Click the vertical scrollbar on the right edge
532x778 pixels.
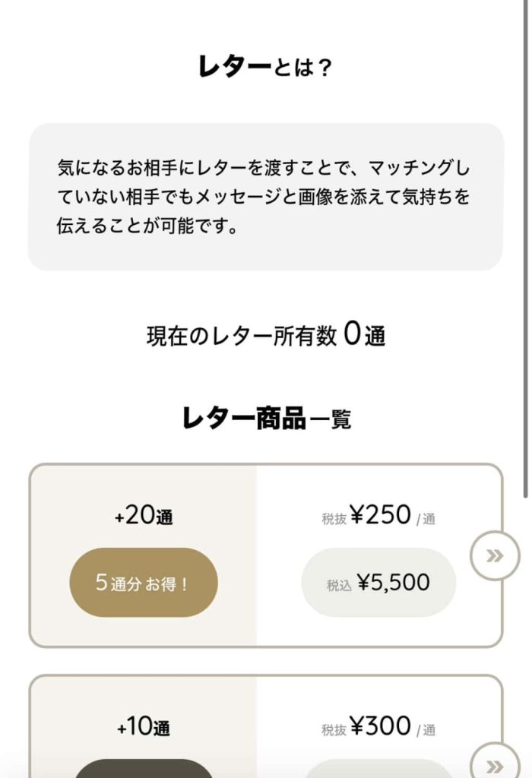(526, 251)
